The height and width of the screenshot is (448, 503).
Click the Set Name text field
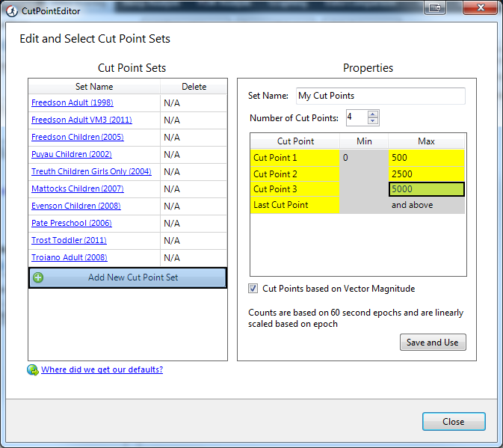(380, 96)
